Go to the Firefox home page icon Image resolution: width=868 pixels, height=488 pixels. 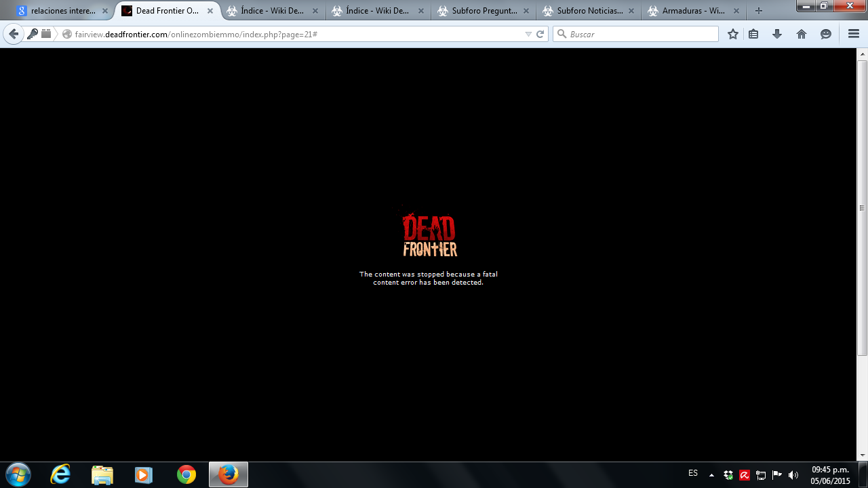click(802, 34)
